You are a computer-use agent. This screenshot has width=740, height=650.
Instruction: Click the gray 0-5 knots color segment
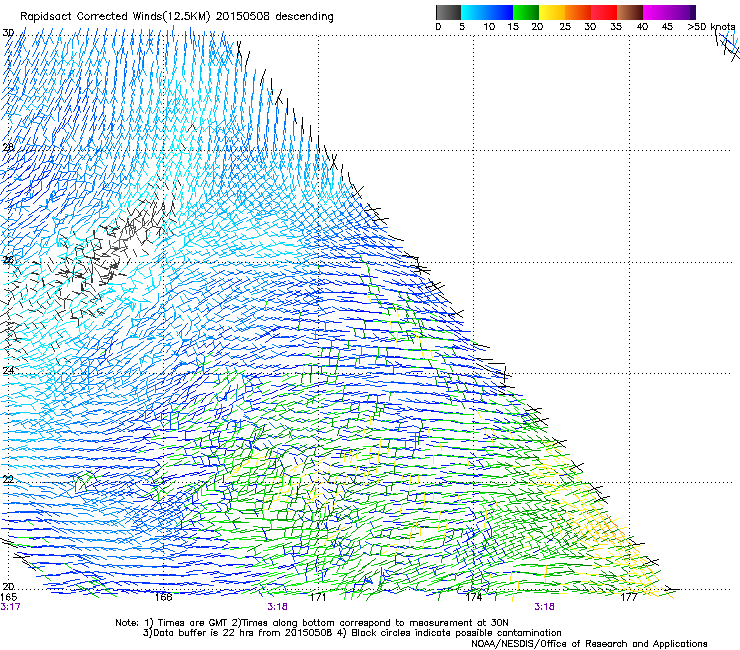tap(448, 12)
